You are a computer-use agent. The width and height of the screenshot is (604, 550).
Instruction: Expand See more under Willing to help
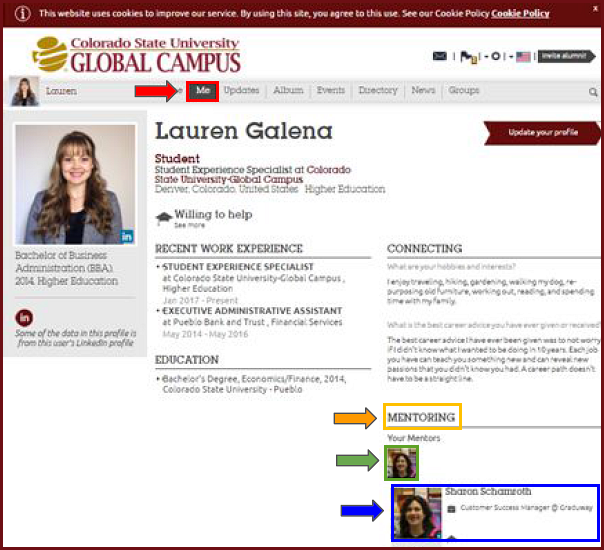click(x=190, y=225)
